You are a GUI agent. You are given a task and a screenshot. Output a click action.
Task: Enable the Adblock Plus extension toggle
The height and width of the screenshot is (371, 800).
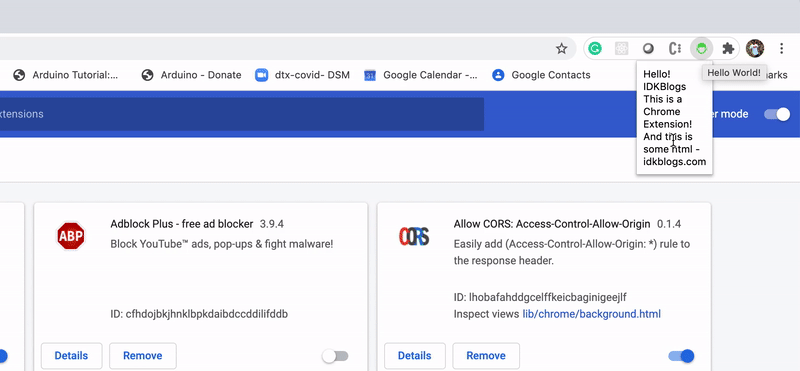pyautogui.click(x=335, y=356)
